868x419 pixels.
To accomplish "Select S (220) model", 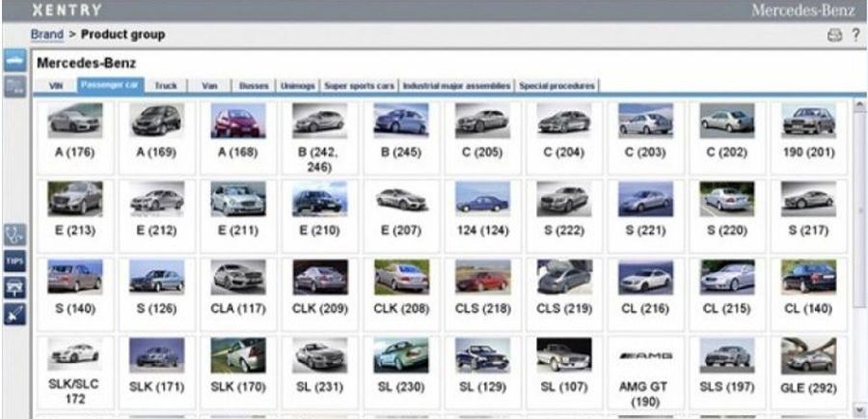I will point(727,215).
